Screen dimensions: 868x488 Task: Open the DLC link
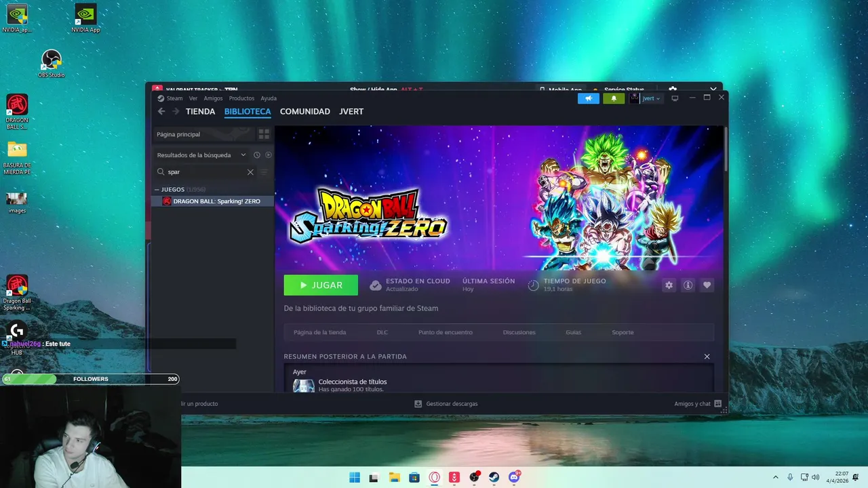(382, 332)
